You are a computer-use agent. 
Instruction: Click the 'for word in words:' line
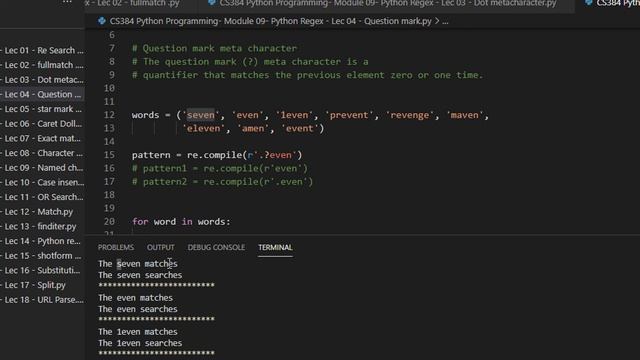click(x=181, y=222)
